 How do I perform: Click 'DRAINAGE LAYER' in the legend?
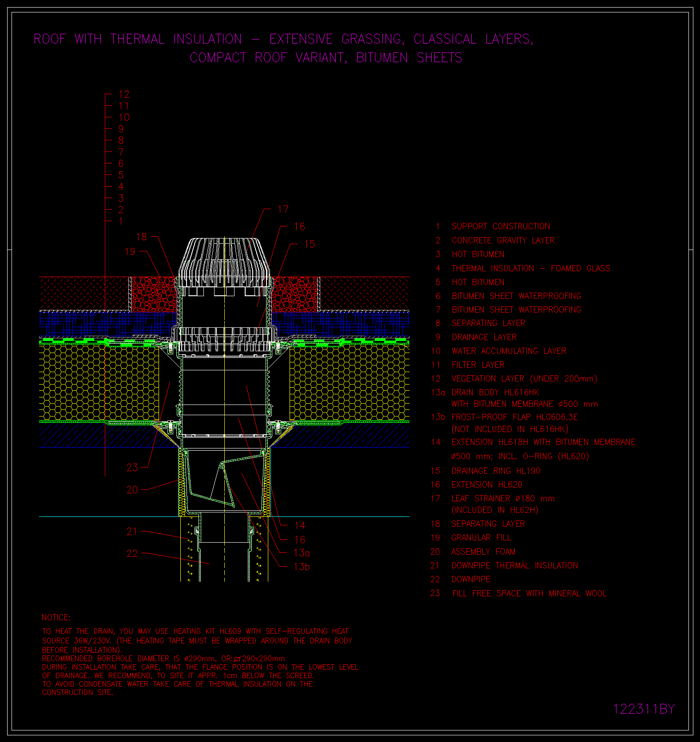(484, 337)
